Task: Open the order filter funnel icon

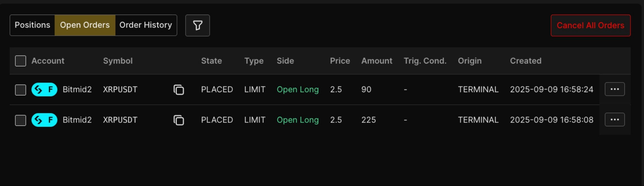Action: coord(197,25)
